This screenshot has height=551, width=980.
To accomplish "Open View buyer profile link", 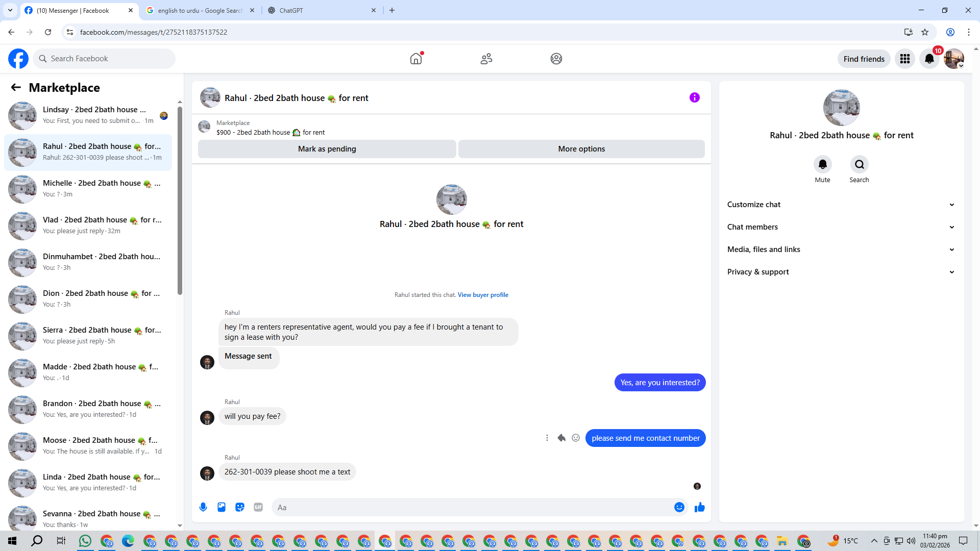I will pyautogui.click(x=482, y=295).
